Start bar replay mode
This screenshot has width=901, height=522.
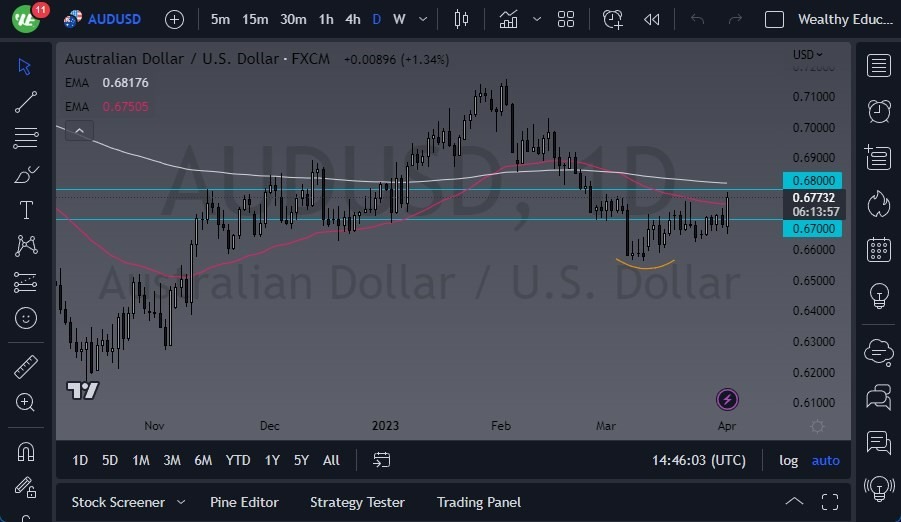652,20
